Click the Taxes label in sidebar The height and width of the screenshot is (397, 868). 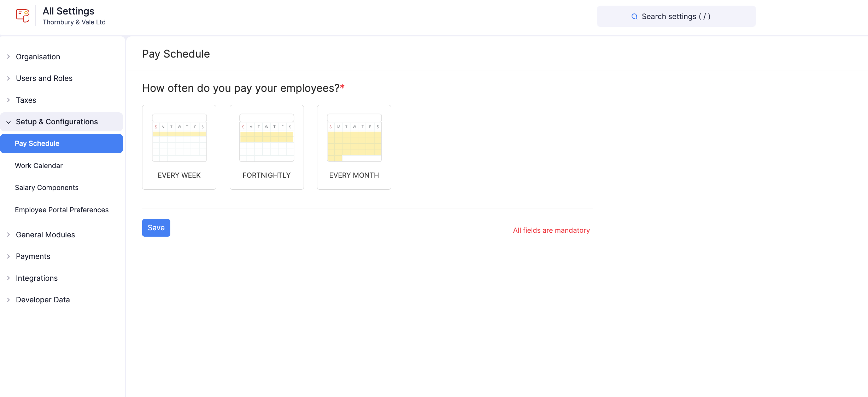(x=26, y=100)
